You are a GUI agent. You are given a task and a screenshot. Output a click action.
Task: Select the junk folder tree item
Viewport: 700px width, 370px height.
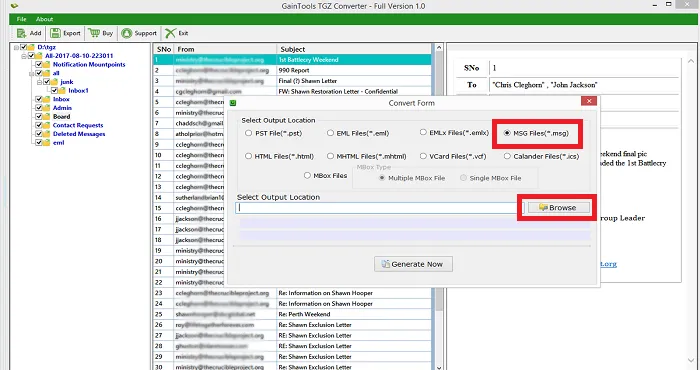(x=67, y=82)
